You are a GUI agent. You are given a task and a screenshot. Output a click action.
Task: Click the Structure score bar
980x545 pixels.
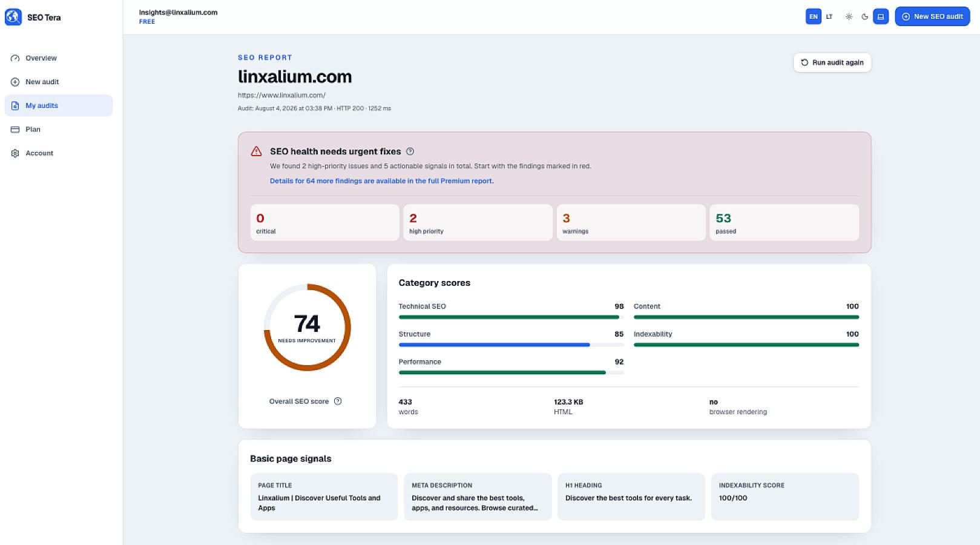pos(511,345)
